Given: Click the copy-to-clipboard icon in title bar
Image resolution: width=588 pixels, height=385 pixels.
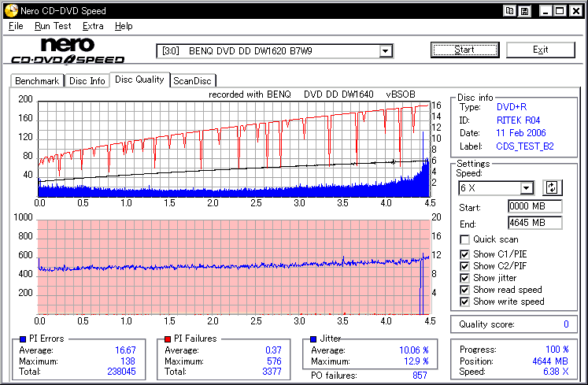Looking at the screenshot, I should click(510, 11).
